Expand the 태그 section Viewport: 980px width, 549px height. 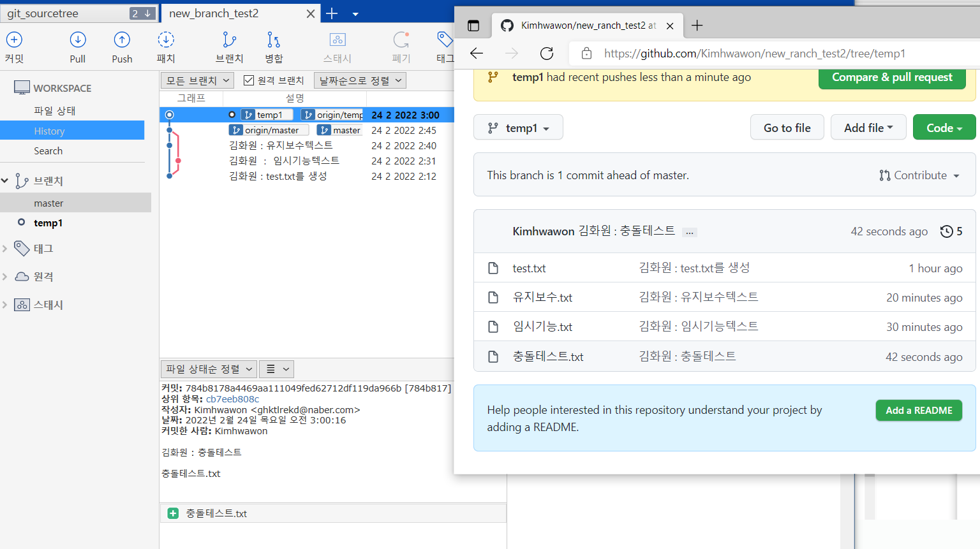pyautogui.click(x=5, y=249)
